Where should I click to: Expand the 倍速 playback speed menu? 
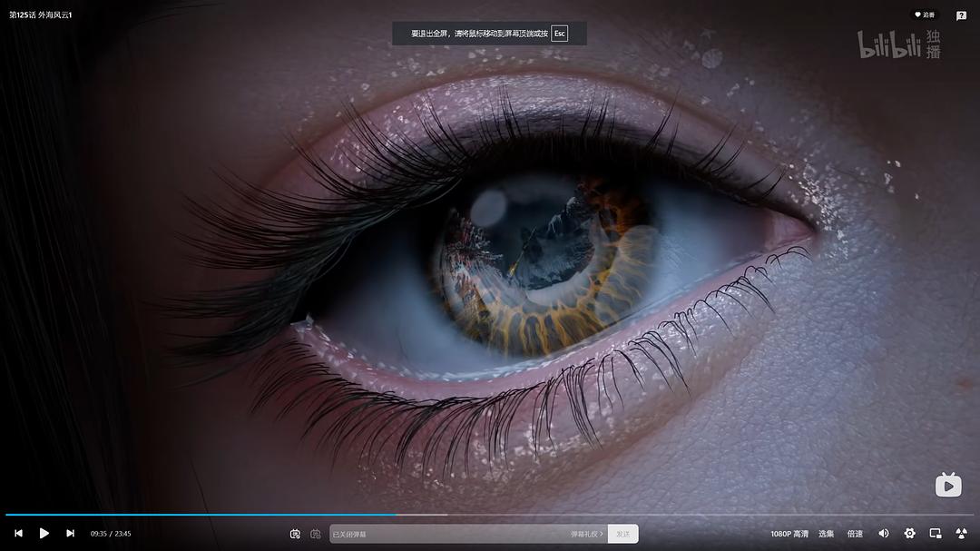[855, 534]
